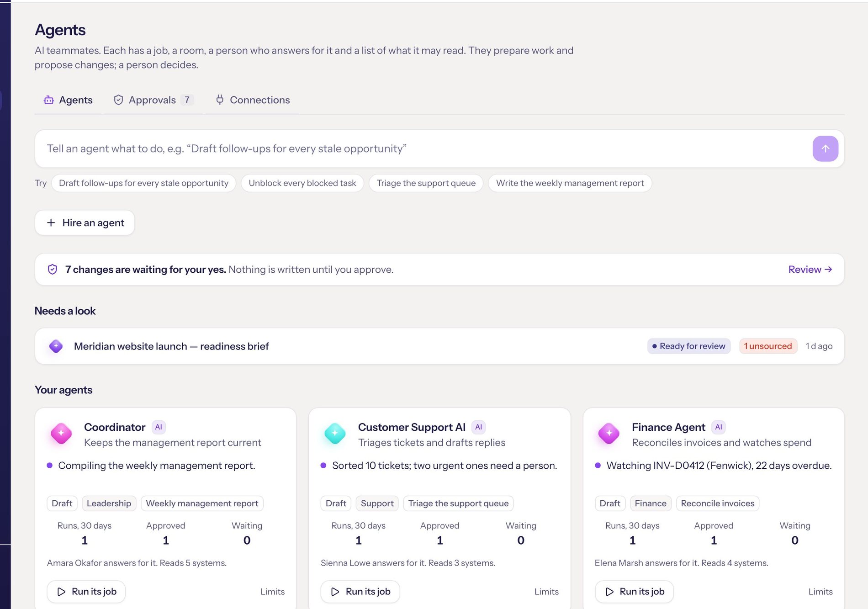This screenshot has width=868, height=609.
Task: Open Limits for the Finance Agent
Action: coord(820,592)
